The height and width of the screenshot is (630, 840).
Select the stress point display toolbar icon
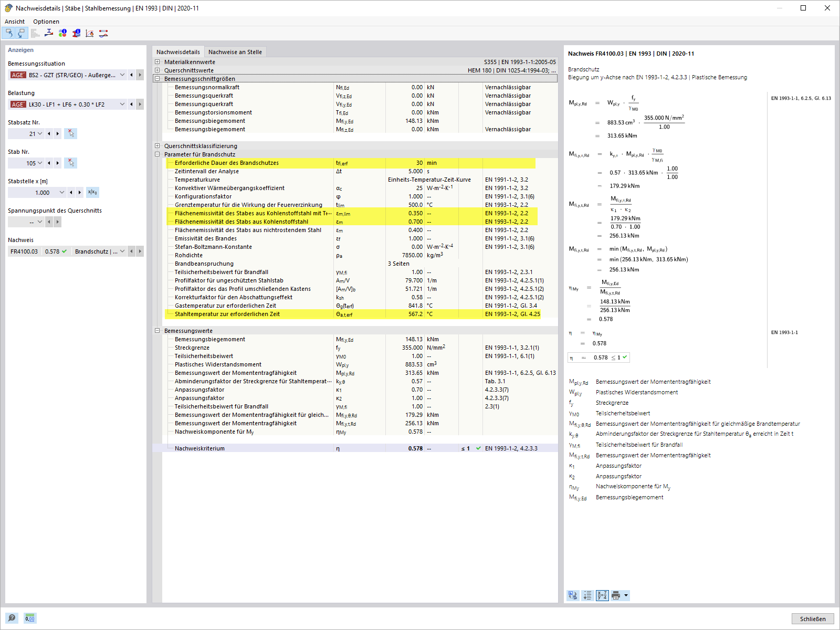49,33
